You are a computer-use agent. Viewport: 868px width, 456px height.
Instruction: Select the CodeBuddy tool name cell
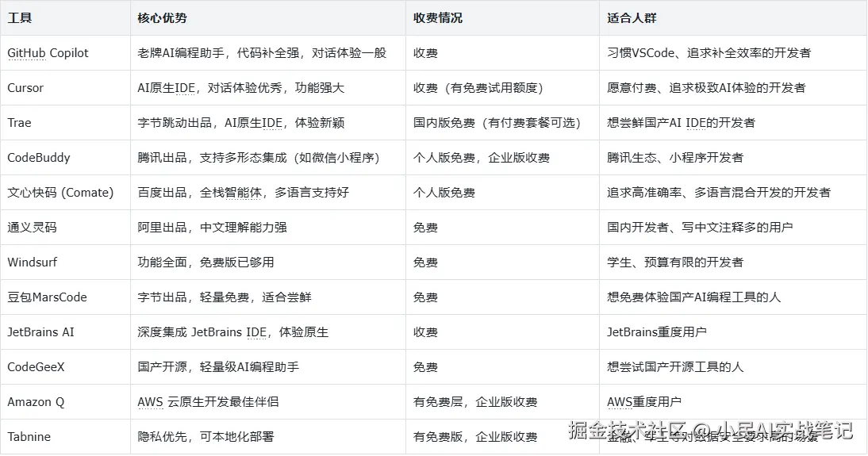tap(65, 158)
